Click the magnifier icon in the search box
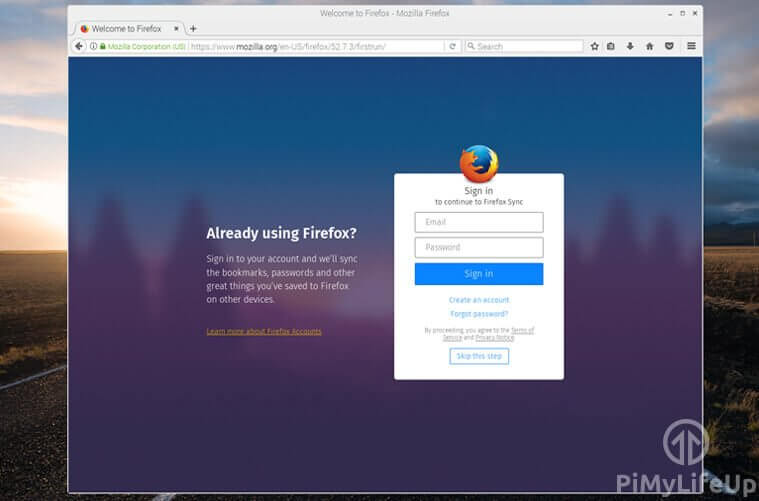Viewport: 759px width, 501px height. coord(471,46)
